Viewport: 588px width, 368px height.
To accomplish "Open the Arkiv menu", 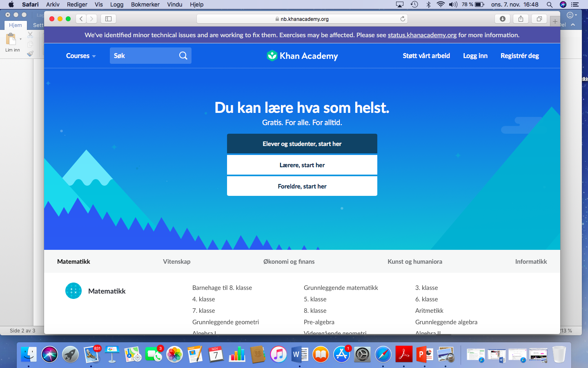I will pos(53,4).
